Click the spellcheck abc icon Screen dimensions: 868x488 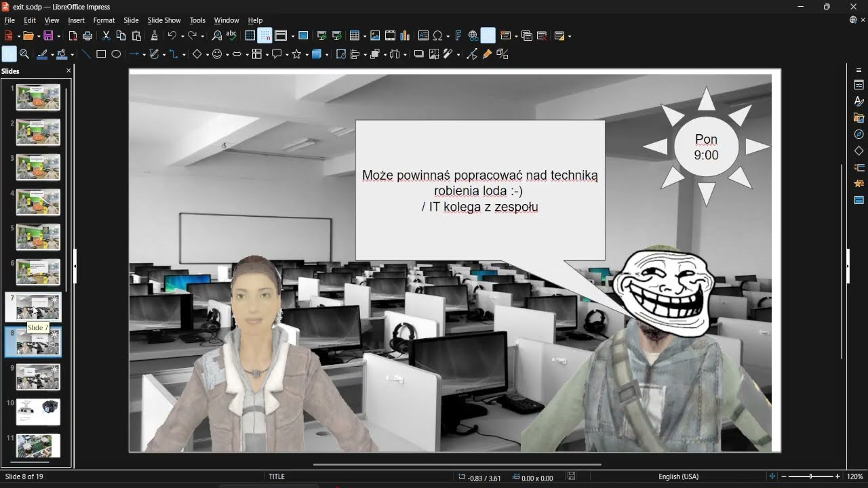pyautogui.click(x=232, y=36)
